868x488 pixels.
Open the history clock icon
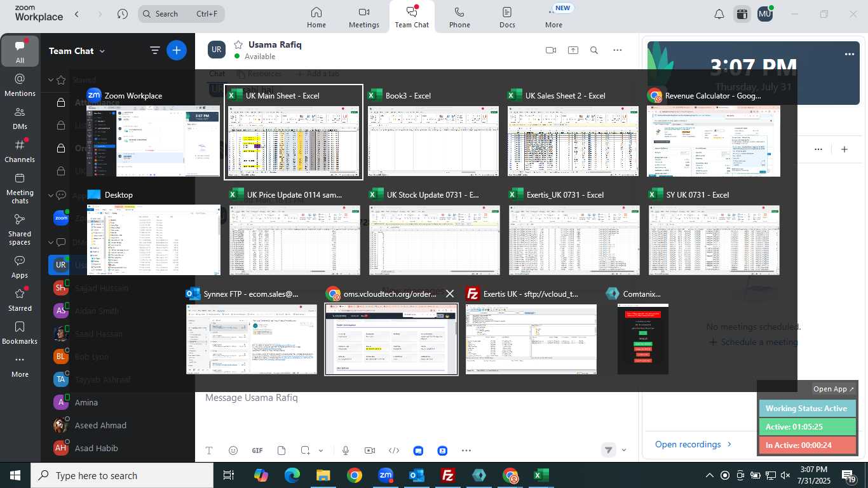coord(123,13)
